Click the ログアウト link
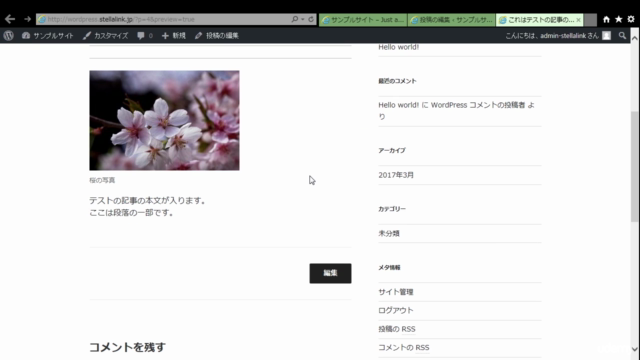Viewport: 640px width, 360px height. point(396,310)
